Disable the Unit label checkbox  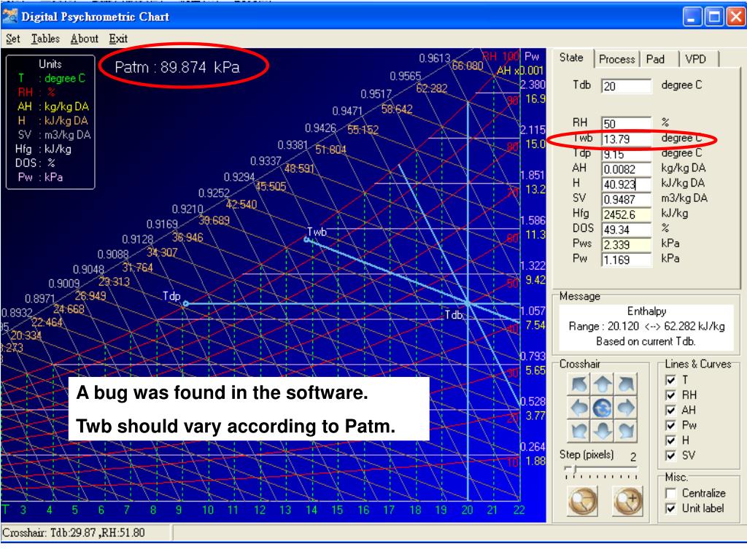[x=670, y=508]
